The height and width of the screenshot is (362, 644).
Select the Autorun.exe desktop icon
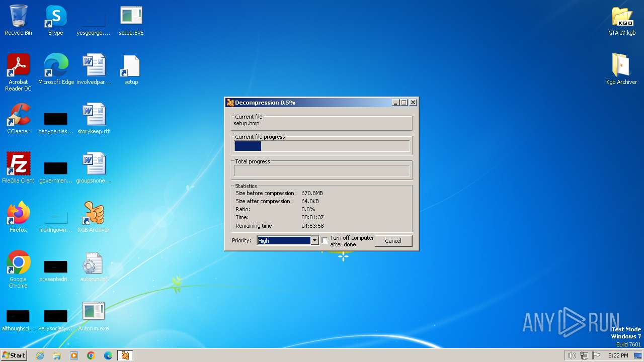(94, 316)
